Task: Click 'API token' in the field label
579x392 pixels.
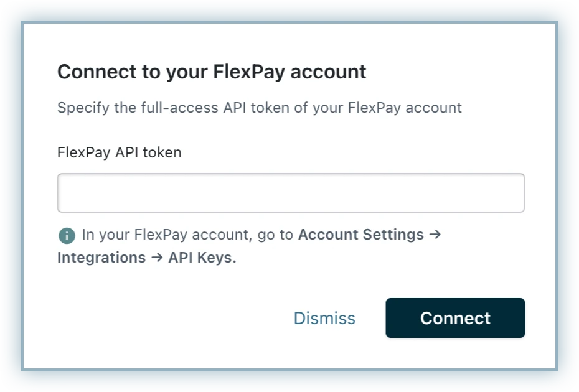Action: click(x=148, y=152)
